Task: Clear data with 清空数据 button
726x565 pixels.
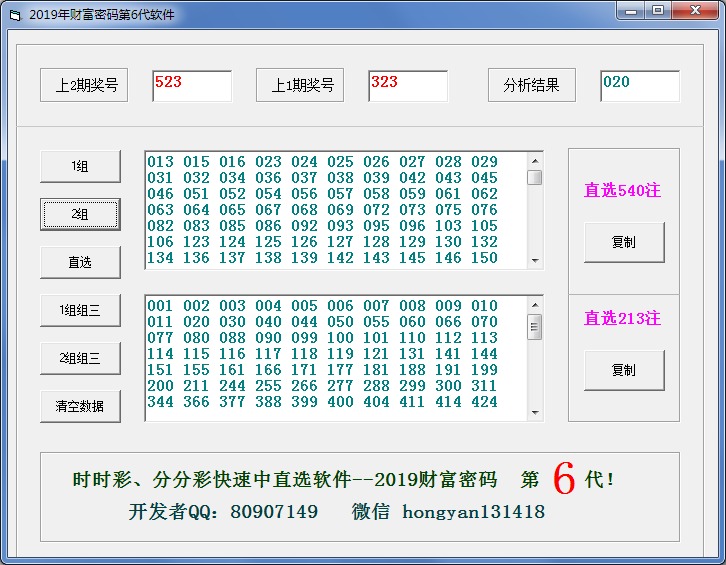Action: tap(80, 406)
